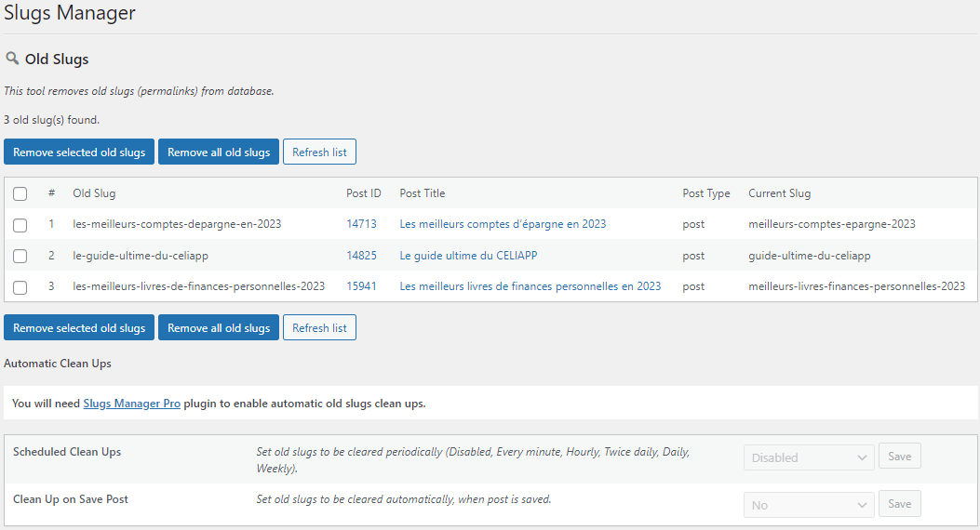The image size is (980, 530).
Task: Click Save next to Scheduled Clean Ups
Action: pos(899,457)
